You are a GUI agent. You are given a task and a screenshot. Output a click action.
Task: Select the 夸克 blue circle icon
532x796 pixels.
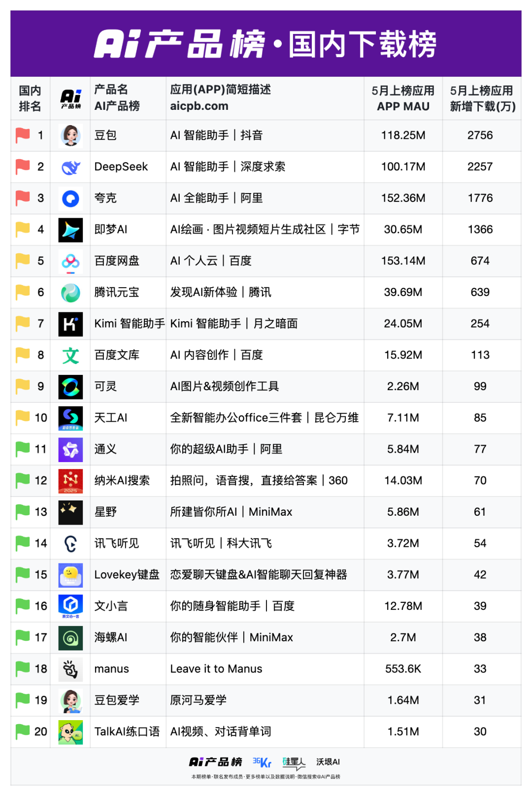coord(70,199)
